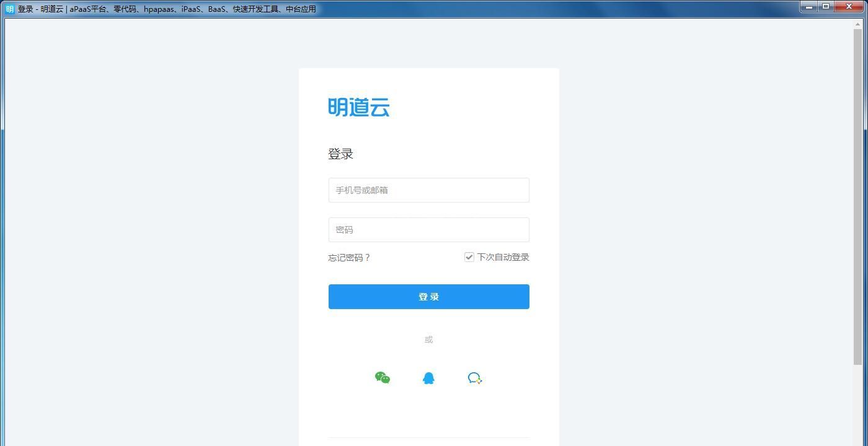Click the scrollbar up arrow
This screenshot has height=446, width=868.
click(x=858, y=24)
